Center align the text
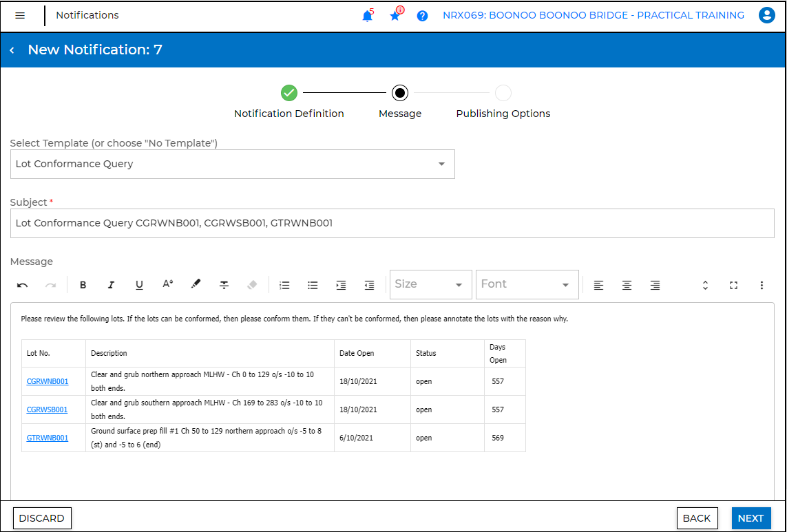The width and height of the screenshot is (787, 532). coord(627,285)
